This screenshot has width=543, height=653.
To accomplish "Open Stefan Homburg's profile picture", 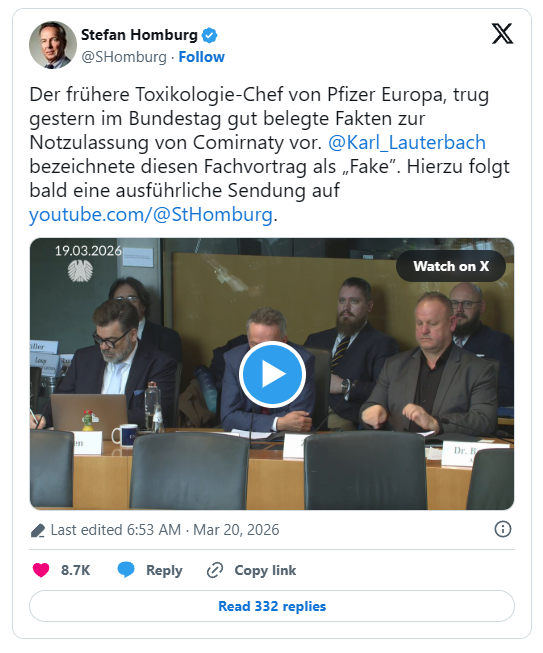I will tap(53, 45).
